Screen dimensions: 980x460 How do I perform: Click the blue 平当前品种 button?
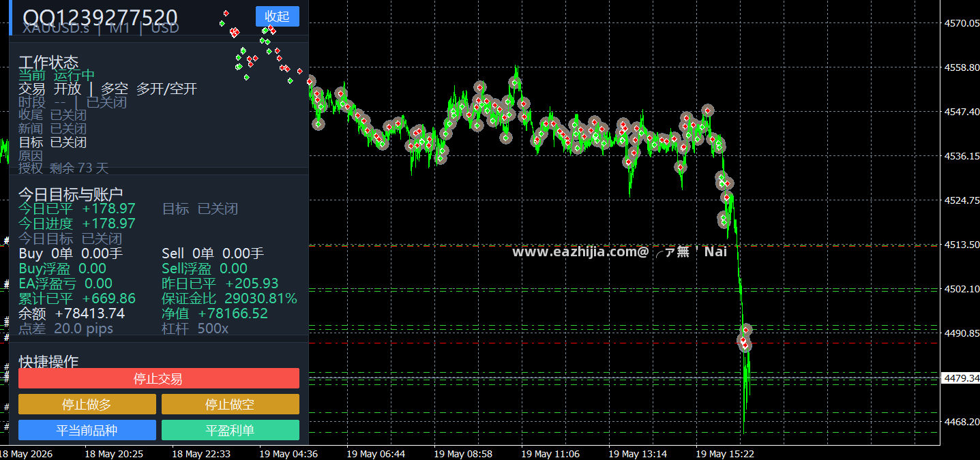click(x=87, y=430)
